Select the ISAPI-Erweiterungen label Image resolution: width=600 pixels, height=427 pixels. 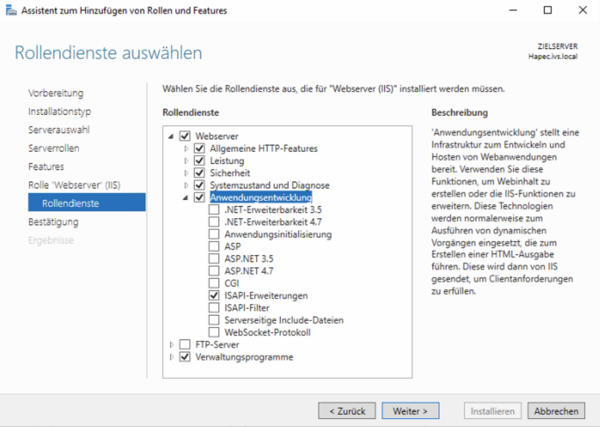[x=266, y=296]
